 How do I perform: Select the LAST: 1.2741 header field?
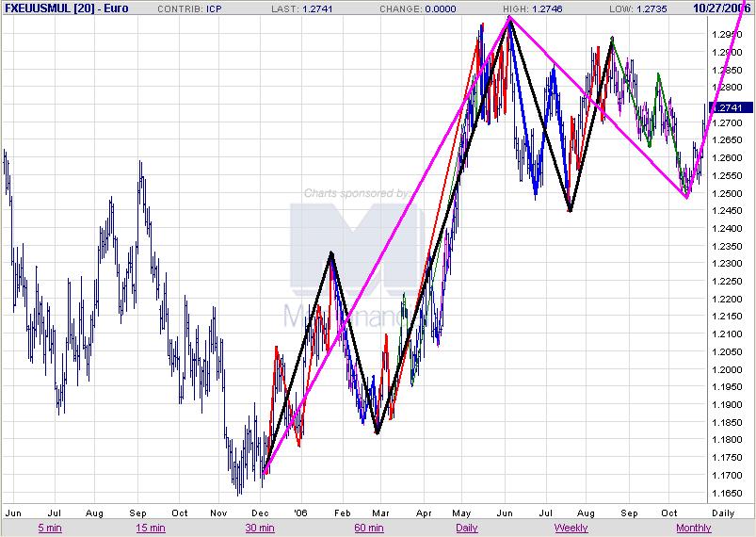tap(302, 8)
